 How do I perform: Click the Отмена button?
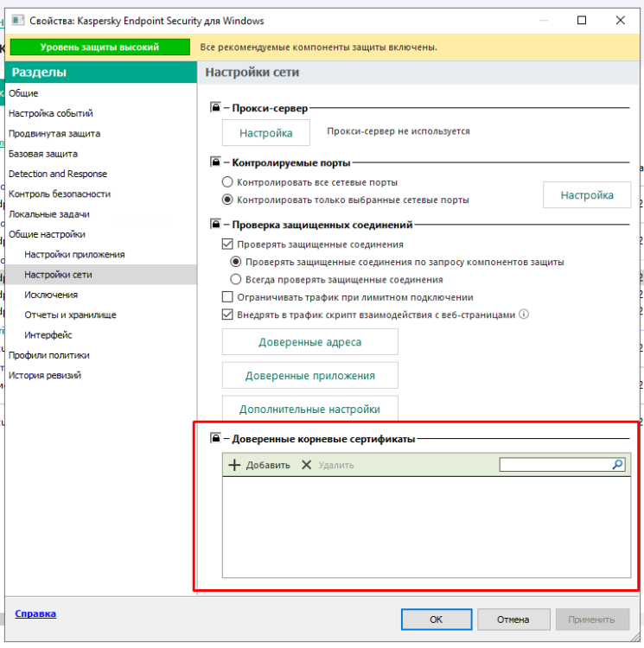pos(513,619)
